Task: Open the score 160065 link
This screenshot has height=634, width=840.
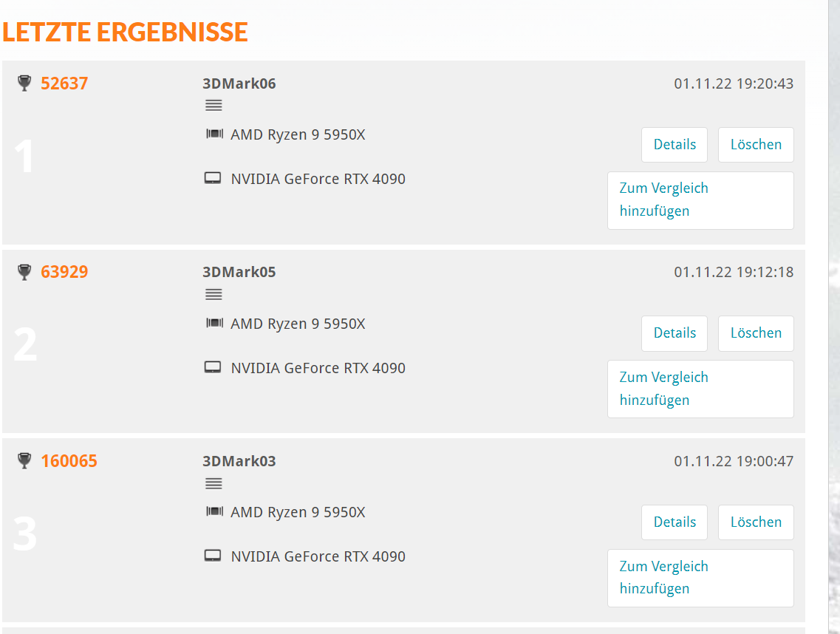Action: [69, 461]
